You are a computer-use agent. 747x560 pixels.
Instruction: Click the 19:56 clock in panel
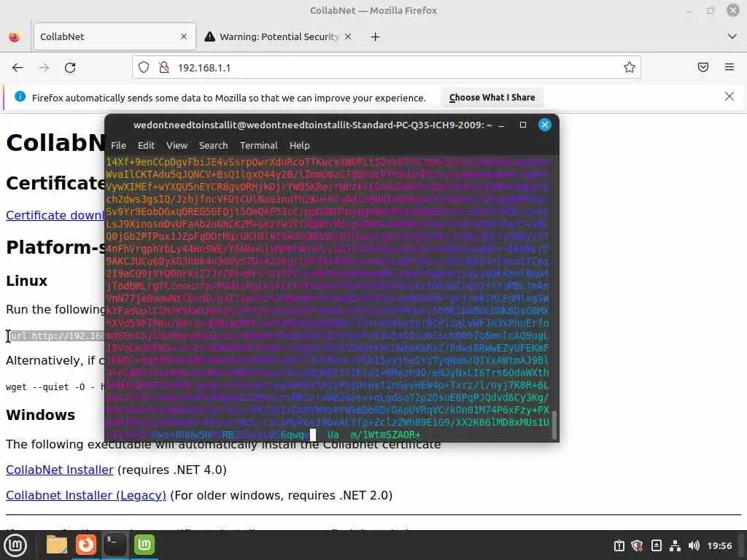click(x=719, y=545)
